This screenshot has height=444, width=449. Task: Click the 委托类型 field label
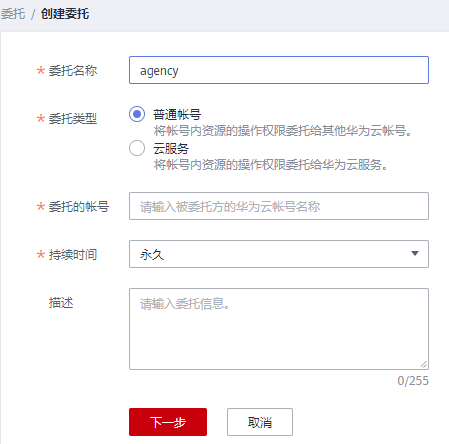point(73,119)
